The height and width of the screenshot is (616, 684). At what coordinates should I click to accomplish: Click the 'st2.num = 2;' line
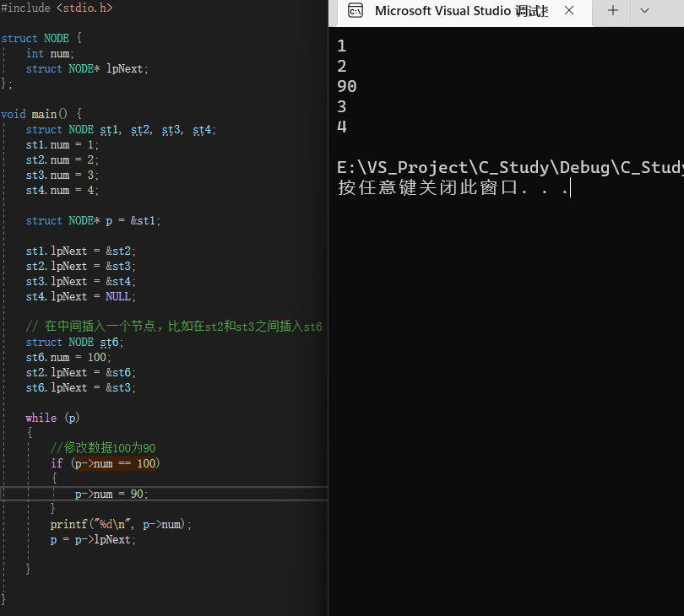click(x=62, y=160)
